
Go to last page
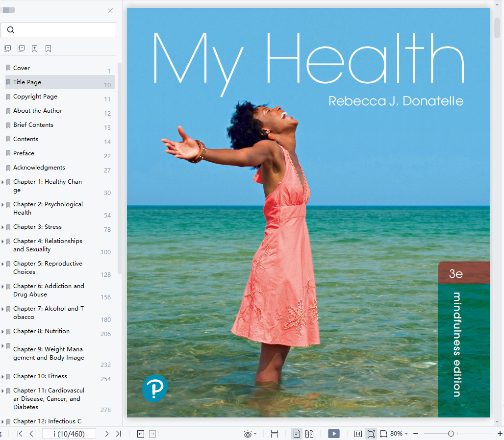coord(118,434)
